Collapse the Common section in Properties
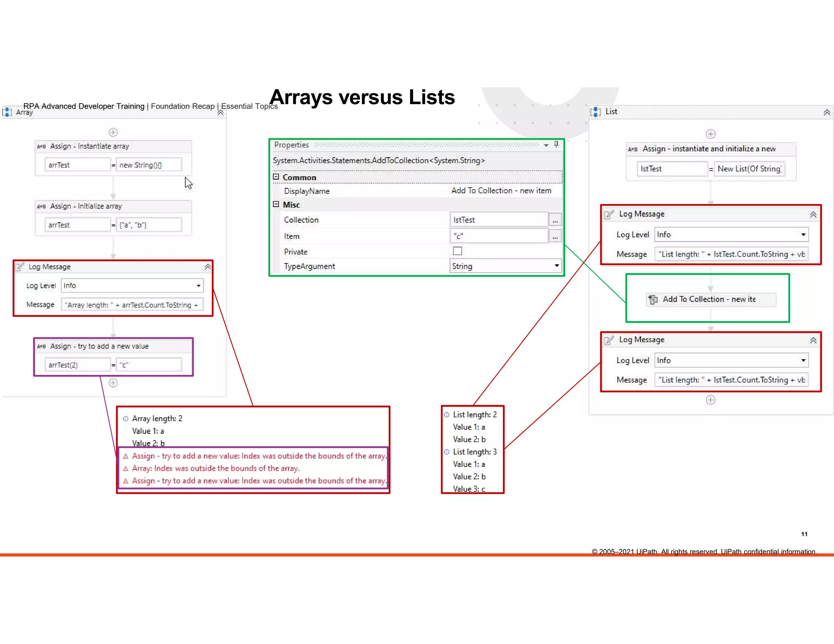 [276, 177]
